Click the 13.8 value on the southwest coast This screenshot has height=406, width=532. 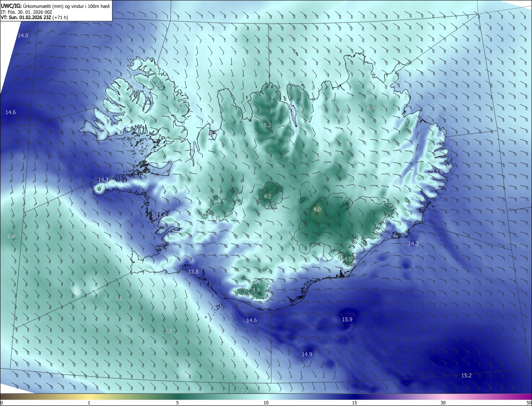point(193,272)
